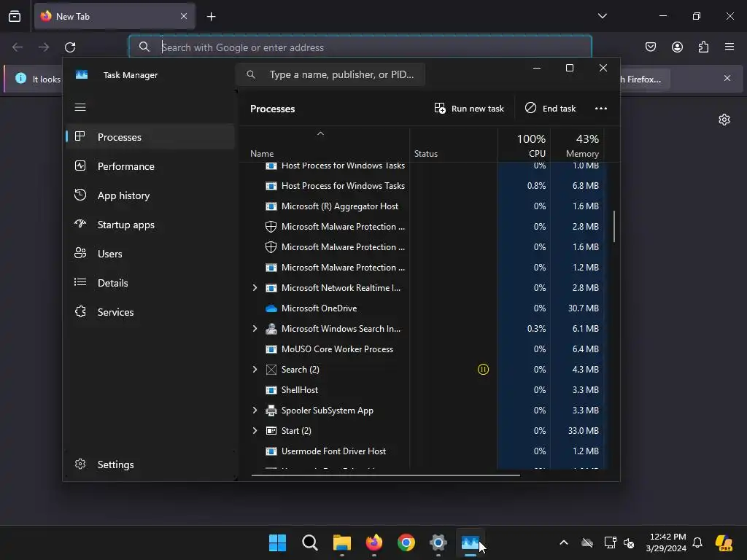Click End task button
Viewport: 747px width, 560px height.
[x=550, y=109]
